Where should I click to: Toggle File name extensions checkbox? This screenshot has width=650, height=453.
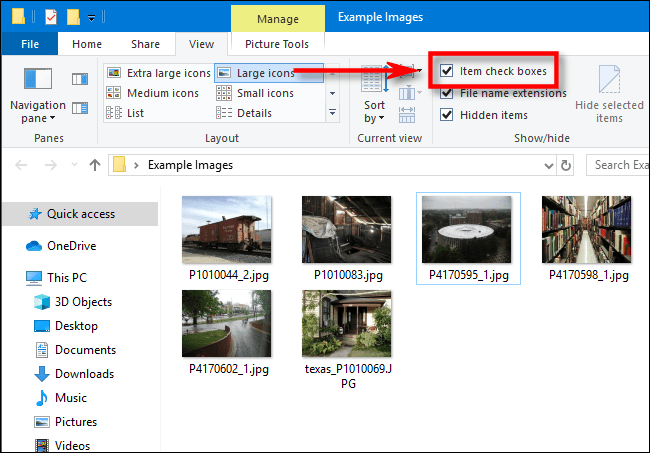[447, 93]
